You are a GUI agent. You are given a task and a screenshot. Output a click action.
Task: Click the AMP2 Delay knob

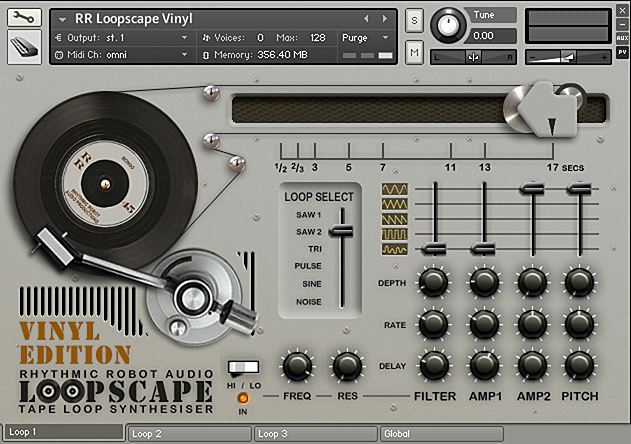[532, 366]
